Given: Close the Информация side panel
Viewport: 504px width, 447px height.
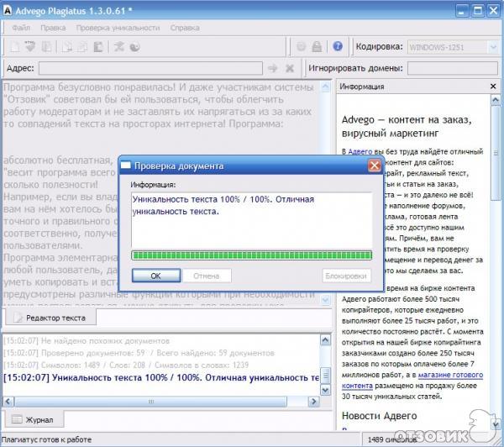Looking at the screenshot, I should pos(493,87).
